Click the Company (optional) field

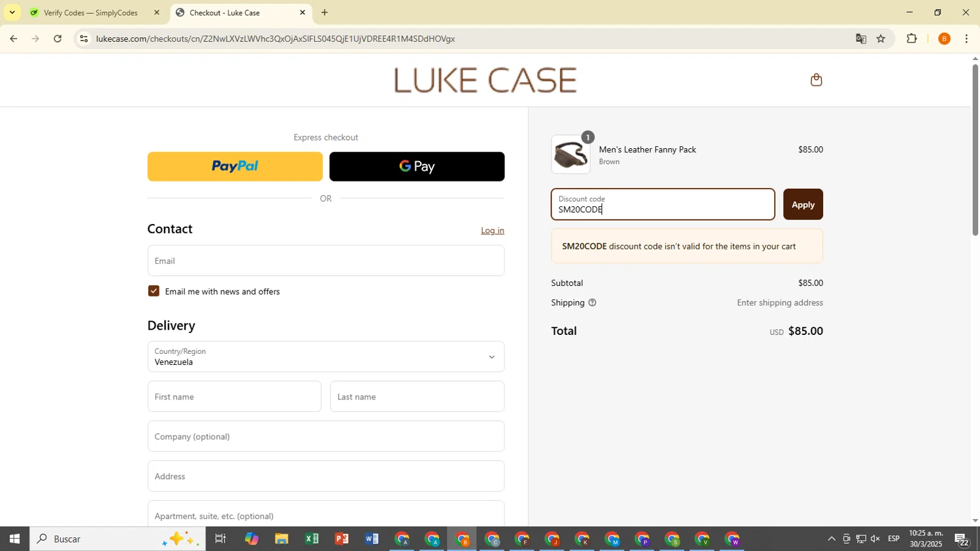point(326,436)
